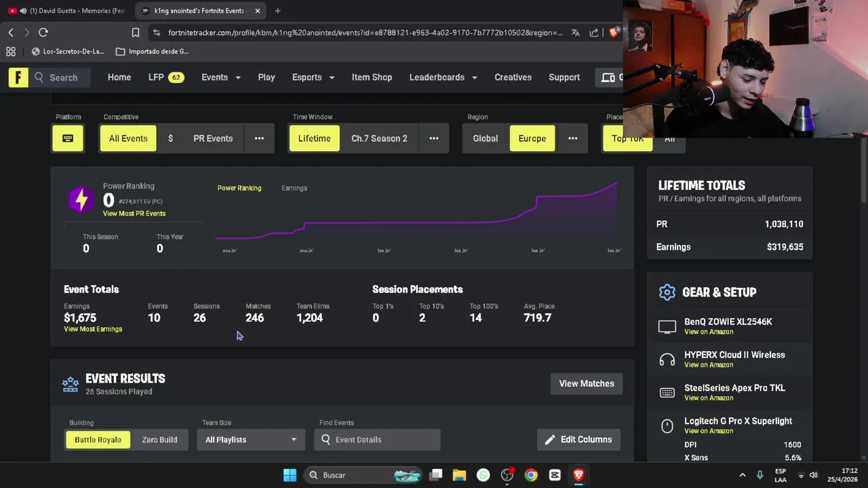Click the mouse icon beside Logitech G Pro X Superlight
The width and height of the screenshot is (868, 488).
click(667, 426)
